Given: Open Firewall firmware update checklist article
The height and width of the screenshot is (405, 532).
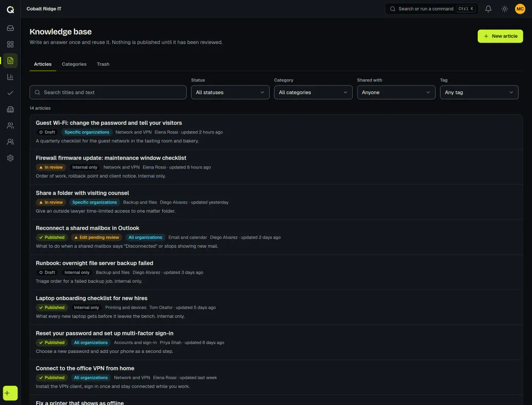Looking at the screenshot, I should coord(111,158).
